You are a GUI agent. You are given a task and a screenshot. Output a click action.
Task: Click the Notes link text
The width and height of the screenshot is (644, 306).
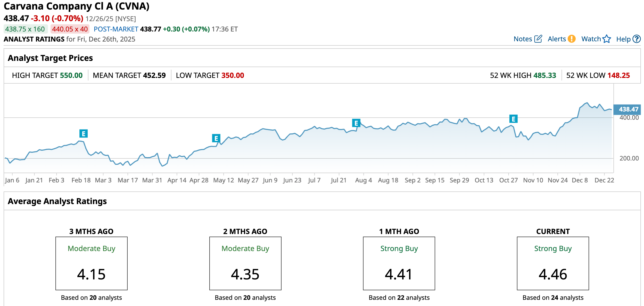point(523,39)
